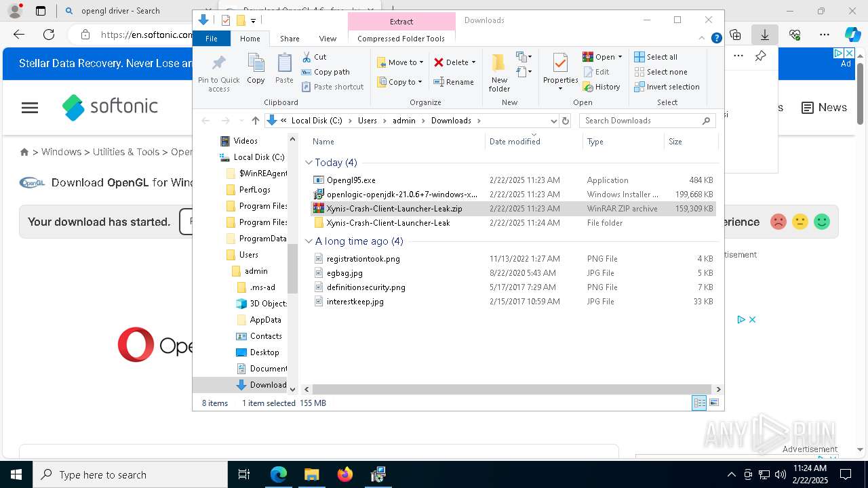Open Compressed Folder Tools tab
The width and height of the screenshot is (868, 488).
tap(401, 39)
